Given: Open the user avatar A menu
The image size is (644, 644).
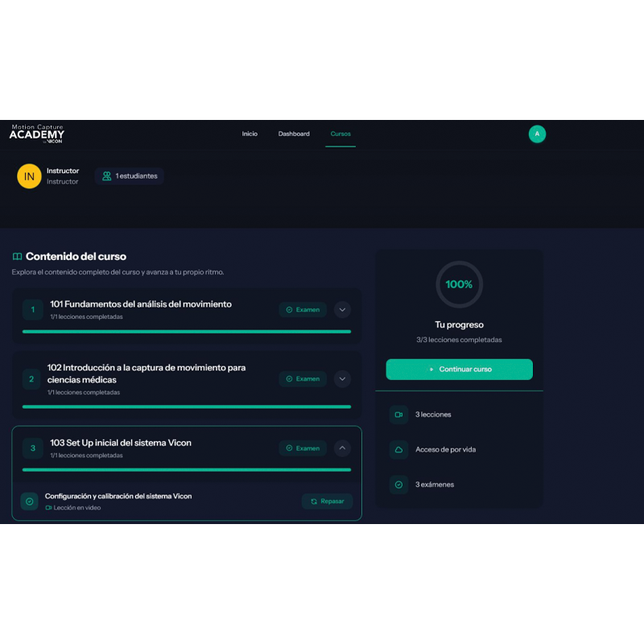Looking at the screenshot, I should [537, 134].
